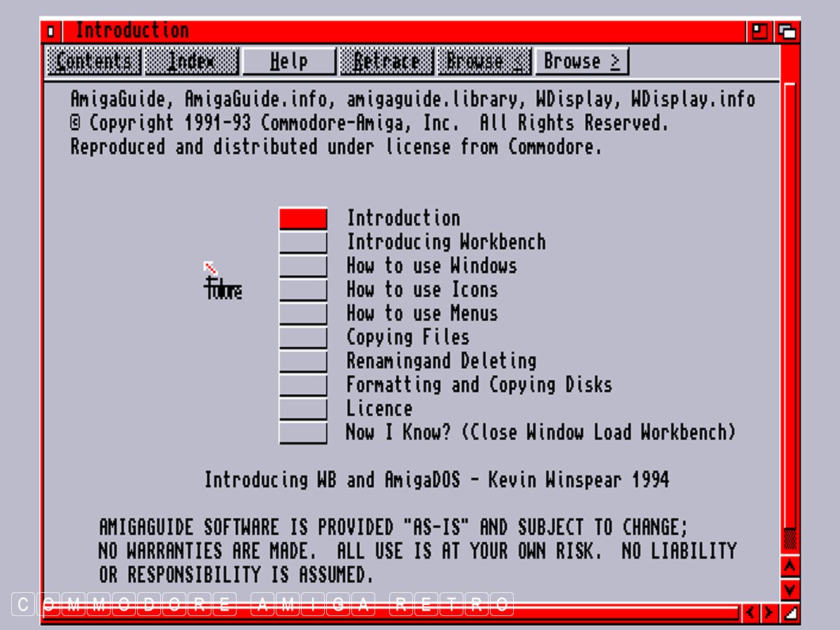Click the window close gadget in title bar
This screenshot has width=840, height=630.
tap(50, 31)
